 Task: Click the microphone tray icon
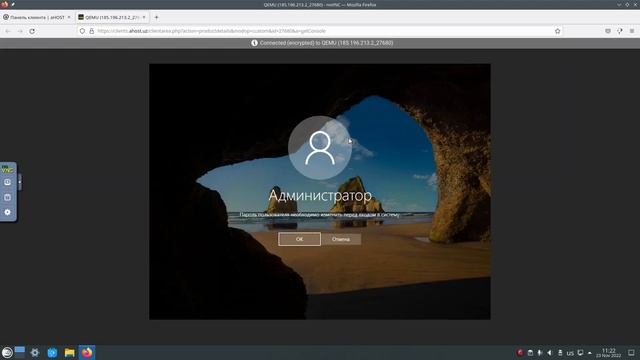click(540, 353)
